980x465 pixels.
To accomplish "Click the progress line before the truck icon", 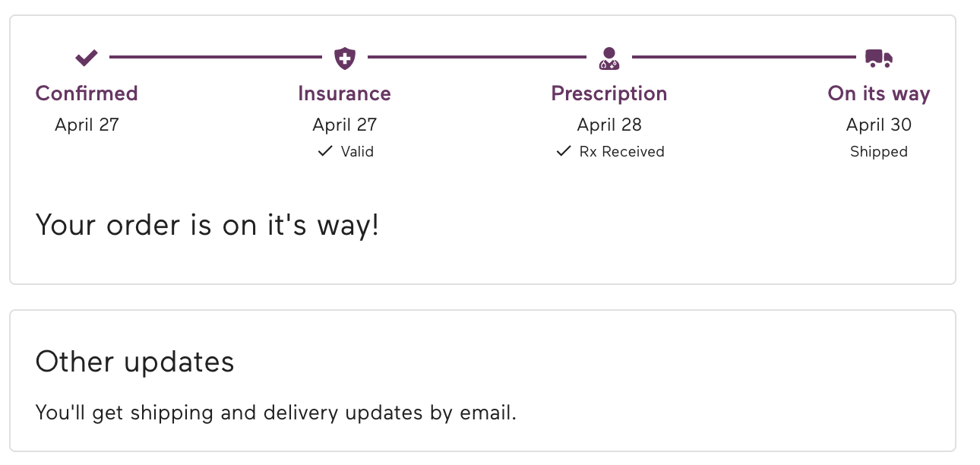I will [x=744, y=57].
